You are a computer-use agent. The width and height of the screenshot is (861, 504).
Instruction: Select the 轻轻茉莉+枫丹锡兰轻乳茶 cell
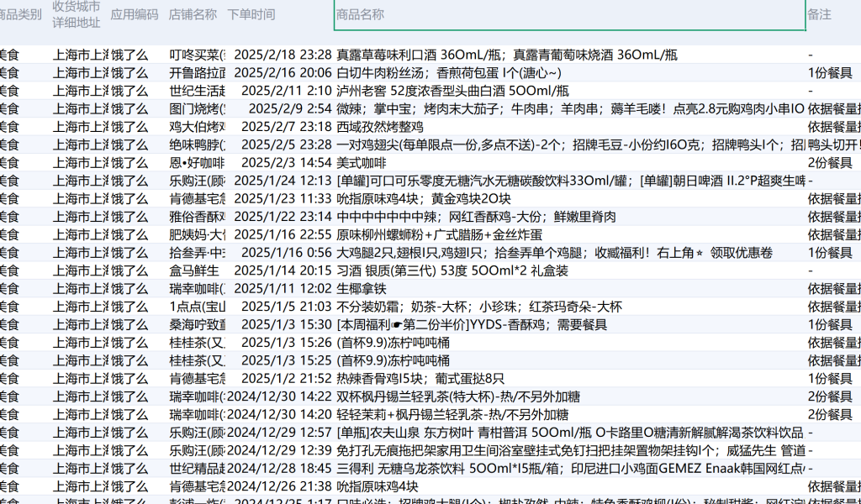point(452,415)
